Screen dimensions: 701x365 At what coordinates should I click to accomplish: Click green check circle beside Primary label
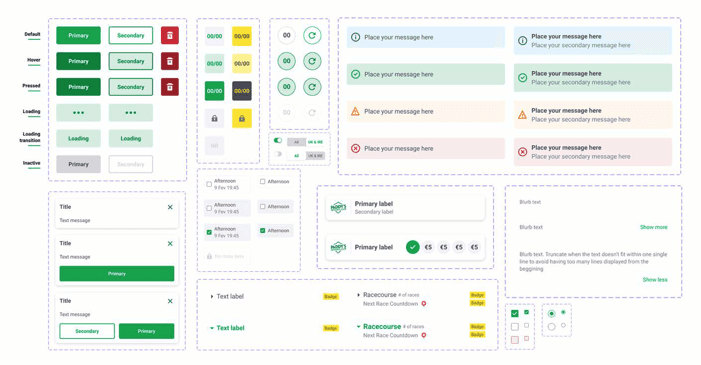pyautogui.click(x=413, y=247)
